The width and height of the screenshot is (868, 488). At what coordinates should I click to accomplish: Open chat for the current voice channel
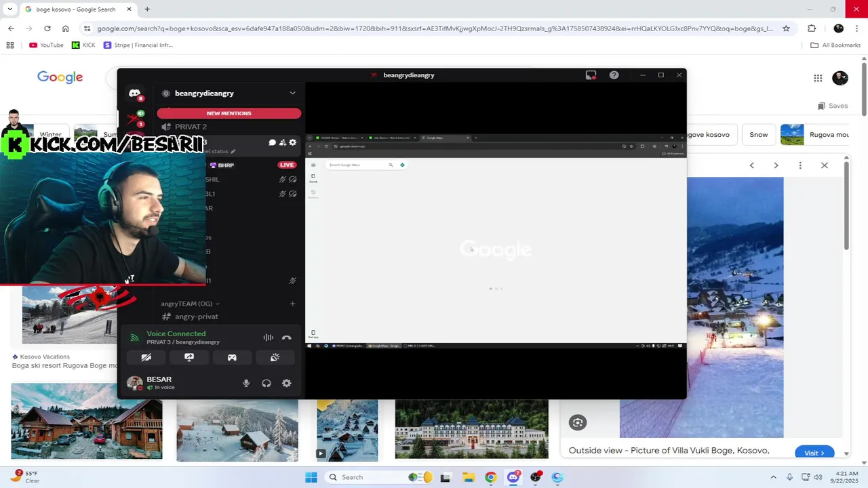(x=272, y=142)
